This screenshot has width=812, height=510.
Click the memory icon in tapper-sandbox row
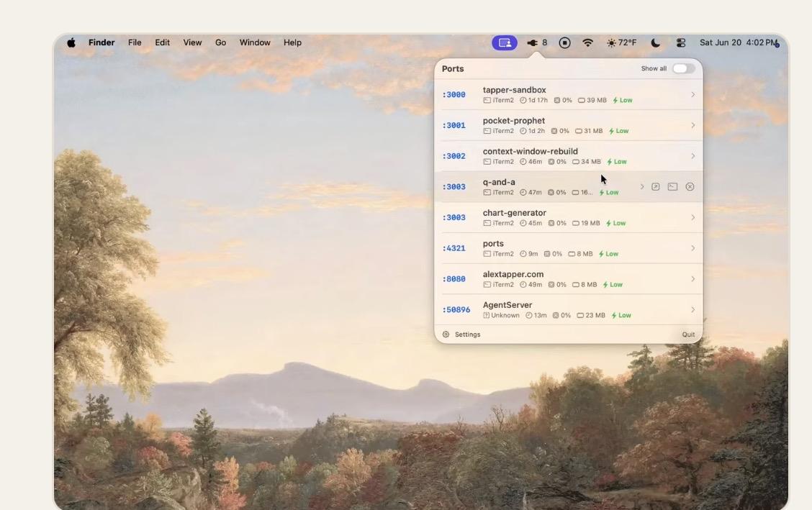coord(582,100)
